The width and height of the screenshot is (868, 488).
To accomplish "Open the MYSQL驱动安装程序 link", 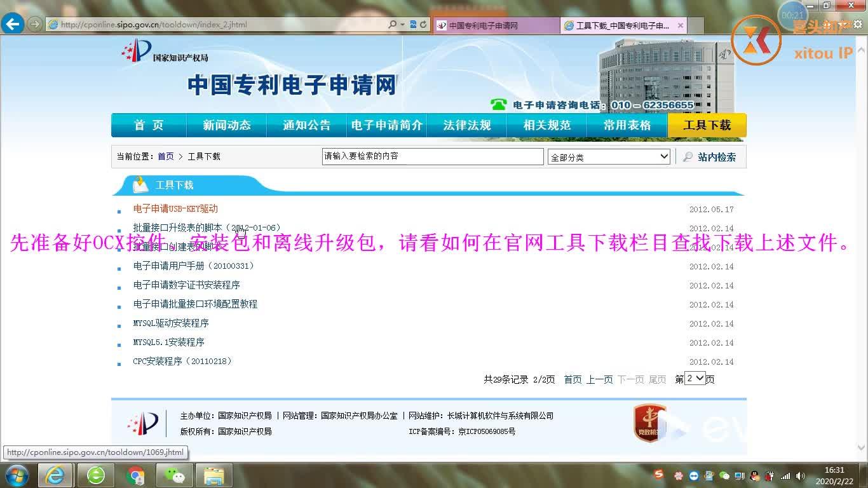I will click(171, 323).
